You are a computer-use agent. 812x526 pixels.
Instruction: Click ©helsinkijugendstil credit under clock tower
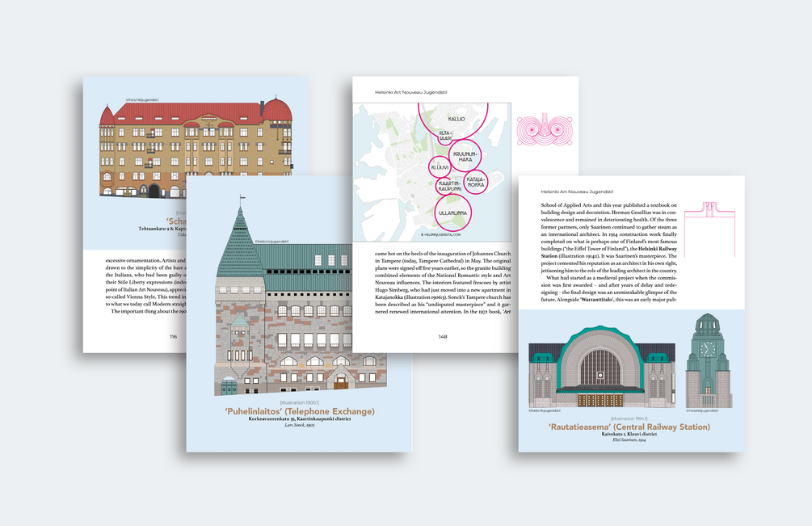(702, 410)
